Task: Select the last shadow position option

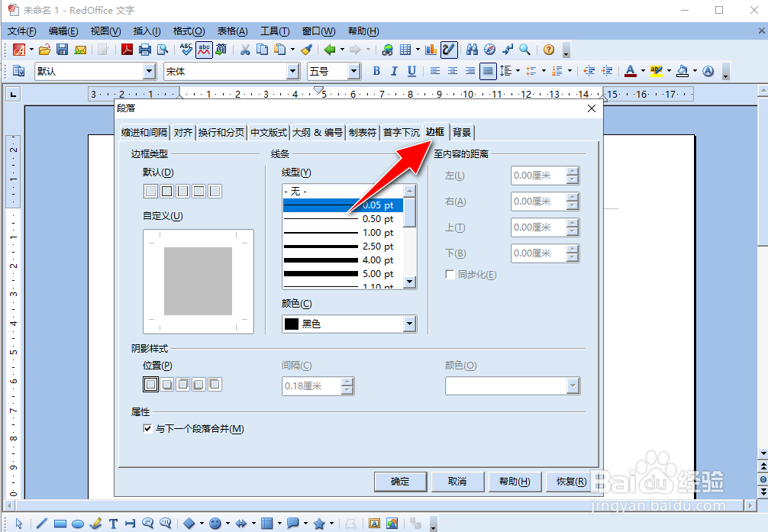Action: pyautogui.click(x=215, y=384)
